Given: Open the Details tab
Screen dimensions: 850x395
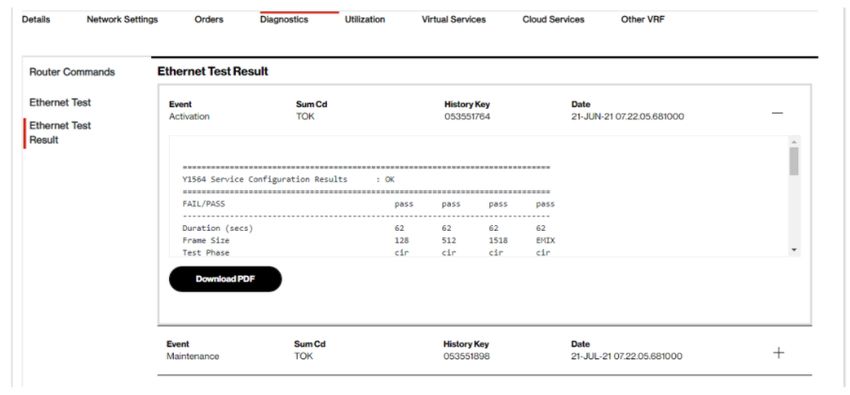Looking at the screenshot, I should point(36,20).
